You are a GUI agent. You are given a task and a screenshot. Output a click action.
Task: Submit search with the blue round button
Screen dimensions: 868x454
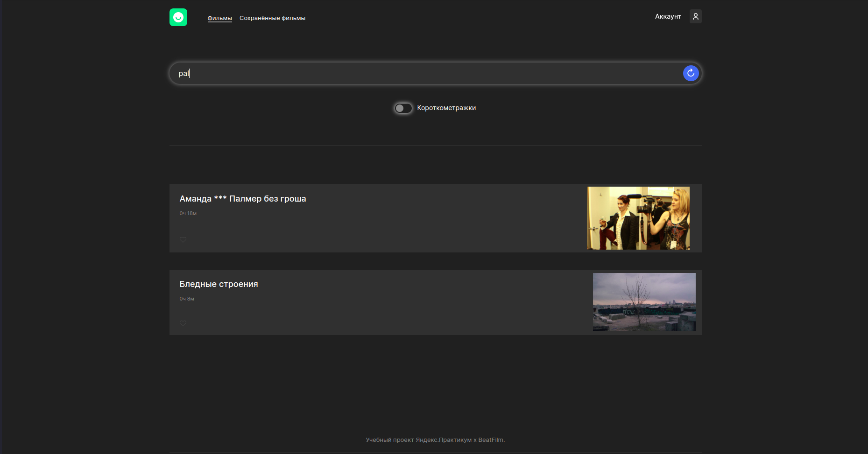coord(691,73)
